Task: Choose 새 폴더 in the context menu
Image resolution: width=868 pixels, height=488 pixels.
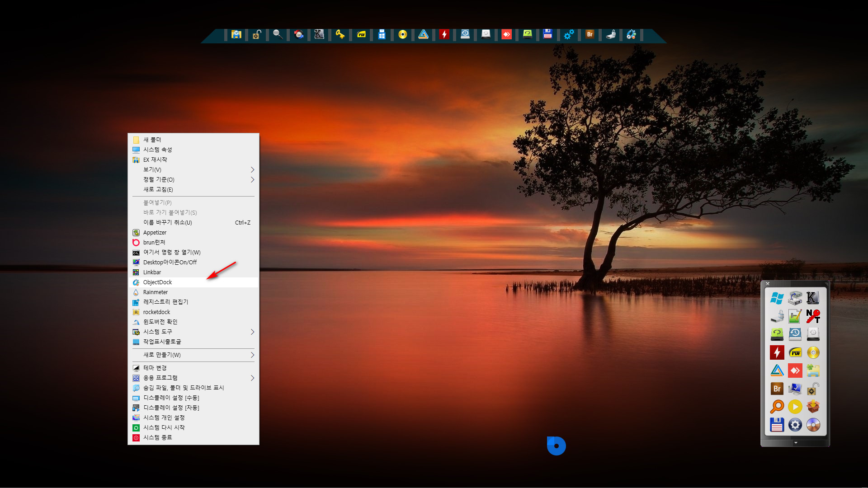Action: [193, 140]
